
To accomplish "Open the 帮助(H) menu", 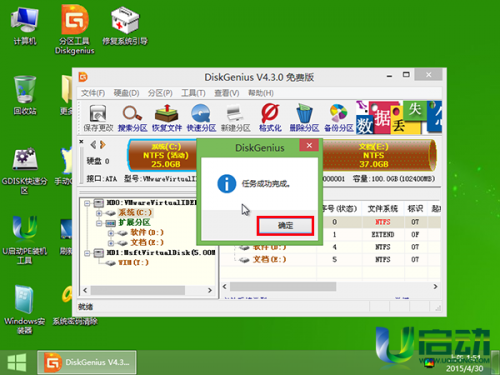I will (261, 93).
